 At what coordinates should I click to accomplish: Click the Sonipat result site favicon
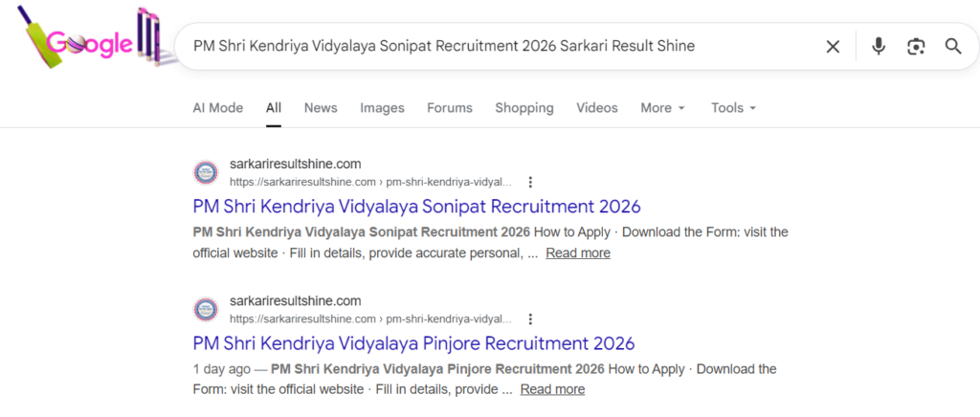coord(206,172)
